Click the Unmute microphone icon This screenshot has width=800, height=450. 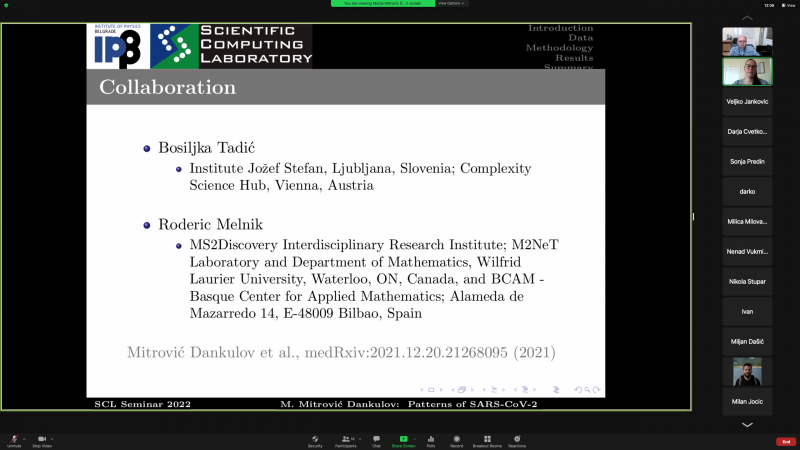pyautogui.click(x=14, y=439)
